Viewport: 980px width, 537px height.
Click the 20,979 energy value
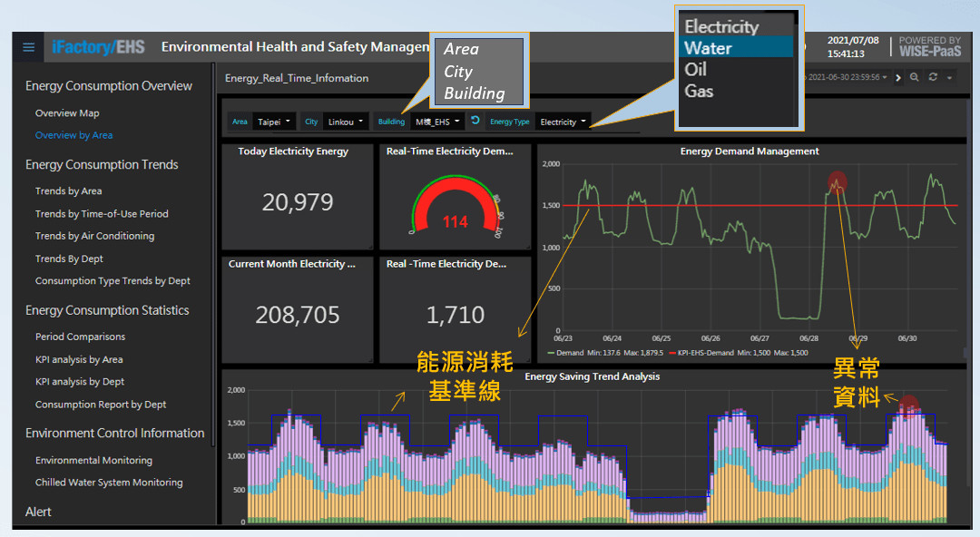pos(298,202)
